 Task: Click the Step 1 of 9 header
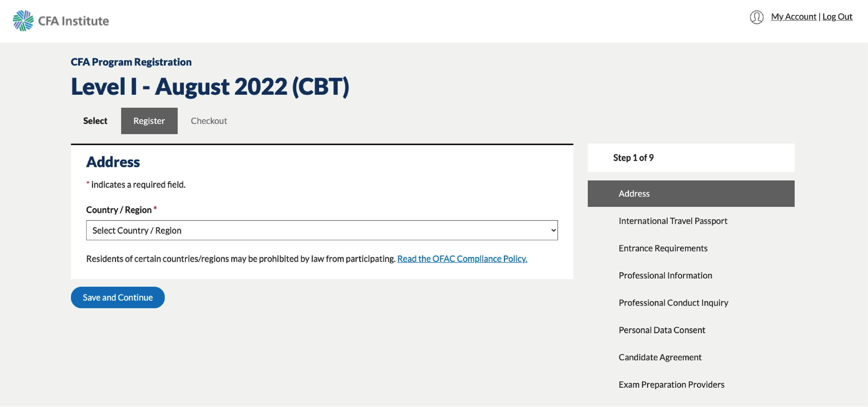[x=633, y=158]
